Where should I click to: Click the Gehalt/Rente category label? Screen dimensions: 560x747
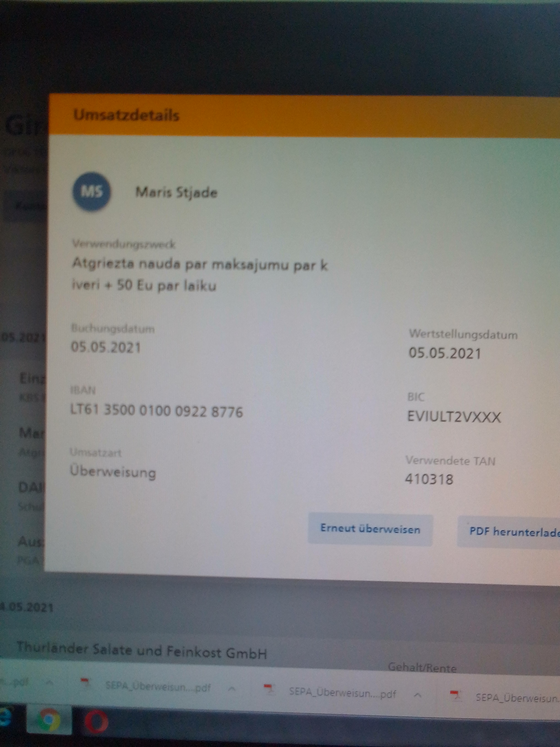(422, 667)
